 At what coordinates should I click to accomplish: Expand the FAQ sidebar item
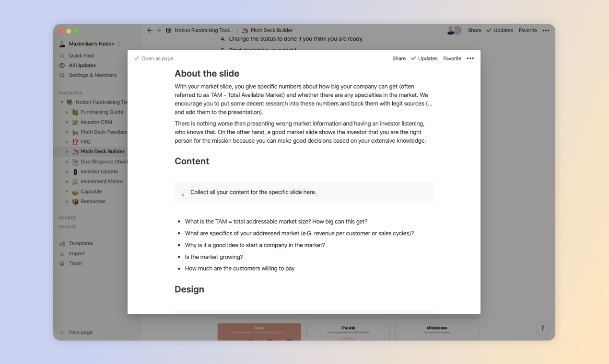click(67, 142)
